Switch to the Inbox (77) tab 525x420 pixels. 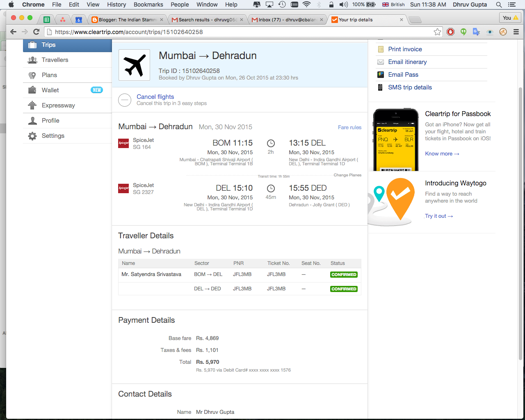(287, 20)
